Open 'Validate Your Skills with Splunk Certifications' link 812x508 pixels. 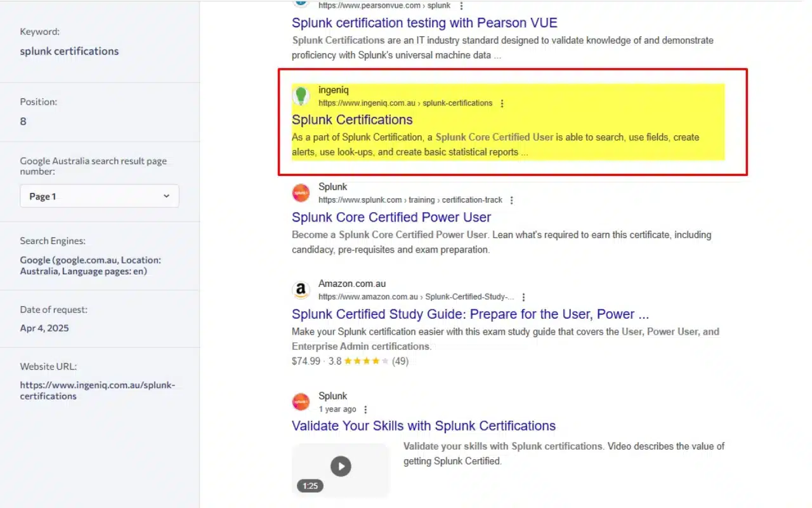[x=423, y=426]
